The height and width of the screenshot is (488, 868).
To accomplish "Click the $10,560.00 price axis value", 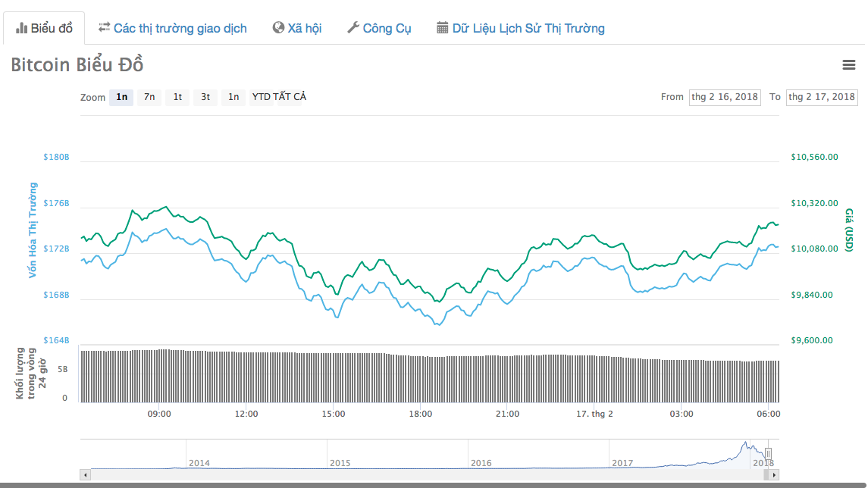I will click(x=814, y=157).
